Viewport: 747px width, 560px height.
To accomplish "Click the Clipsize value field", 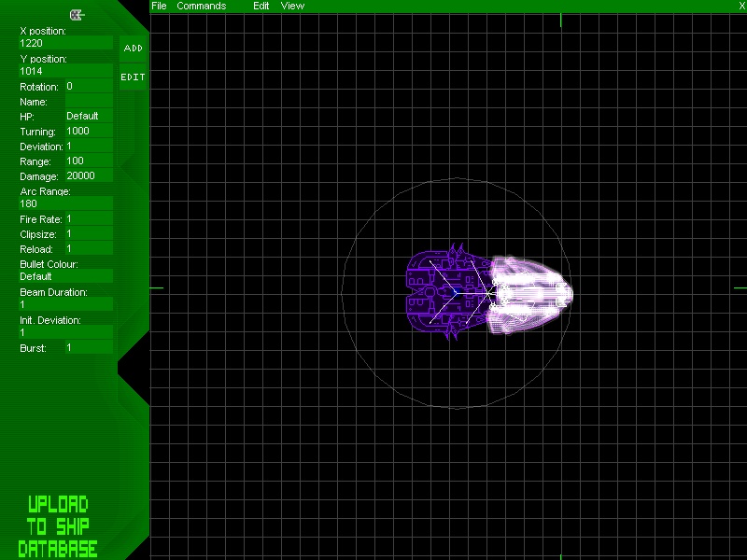I will (89, 234).
